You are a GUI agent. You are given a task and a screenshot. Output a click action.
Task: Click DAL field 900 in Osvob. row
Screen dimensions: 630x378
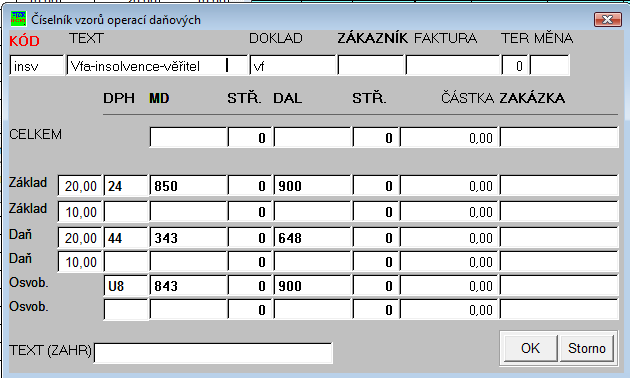pyautogui.click(x=313, y=286)
